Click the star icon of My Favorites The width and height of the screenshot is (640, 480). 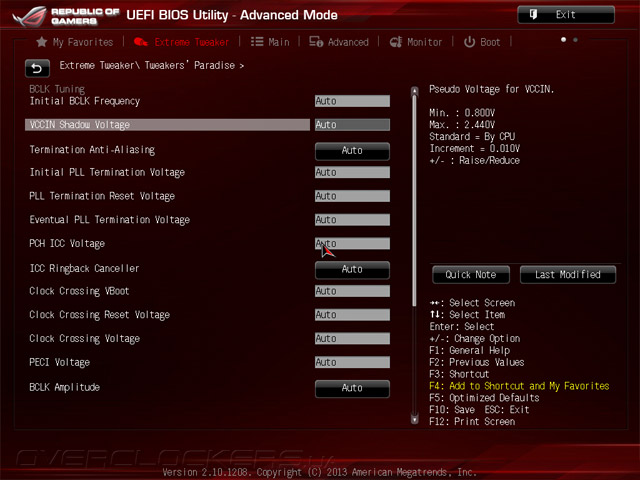42,42
